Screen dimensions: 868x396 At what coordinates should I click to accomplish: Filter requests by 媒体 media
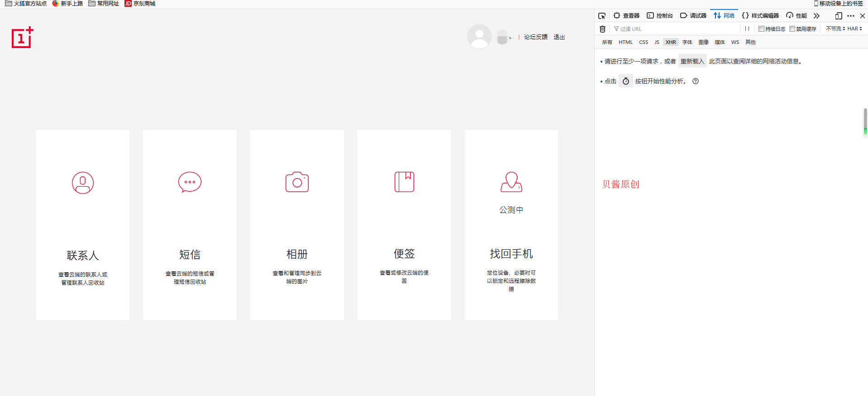pyautogui.click(x=720, y=42)
